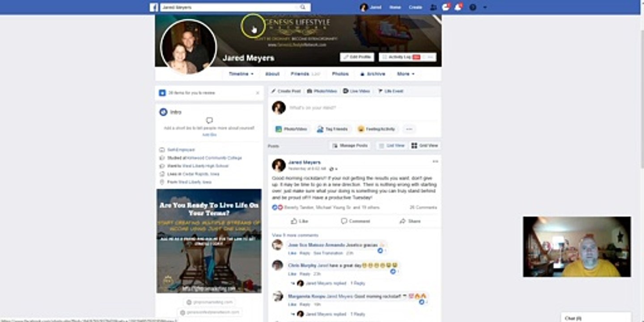The height and width of the screenshot is (322, 644).
Task: Open the Archive tab
Action: pos(373,74)
